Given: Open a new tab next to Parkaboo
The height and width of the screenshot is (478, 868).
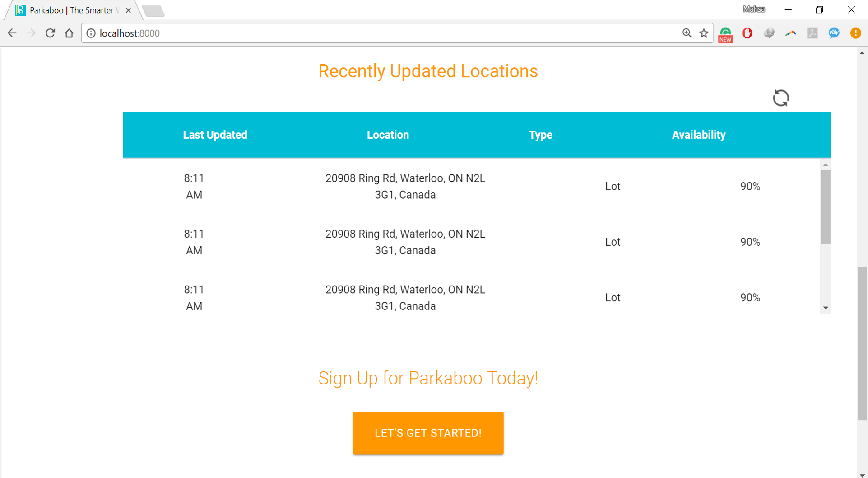Looking at the screenshot, I should [x=153, y=10].
